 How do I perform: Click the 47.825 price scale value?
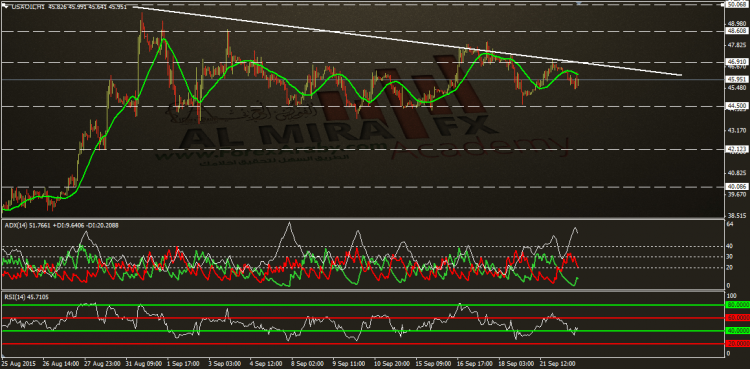(736, 45)
